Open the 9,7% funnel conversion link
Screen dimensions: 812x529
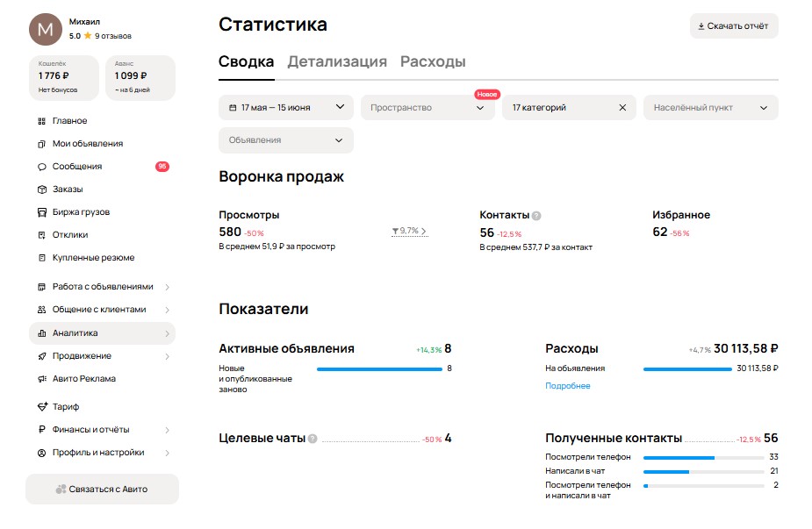(409, 231)
